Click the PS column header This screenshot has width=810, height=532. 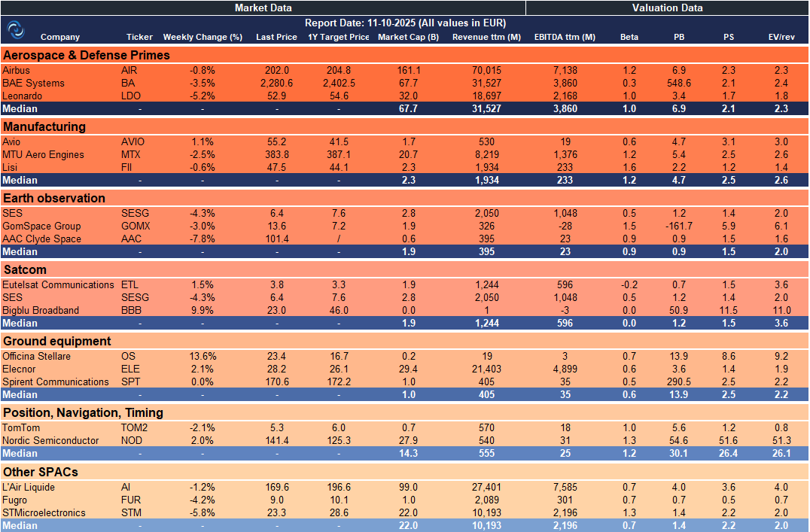729,37
